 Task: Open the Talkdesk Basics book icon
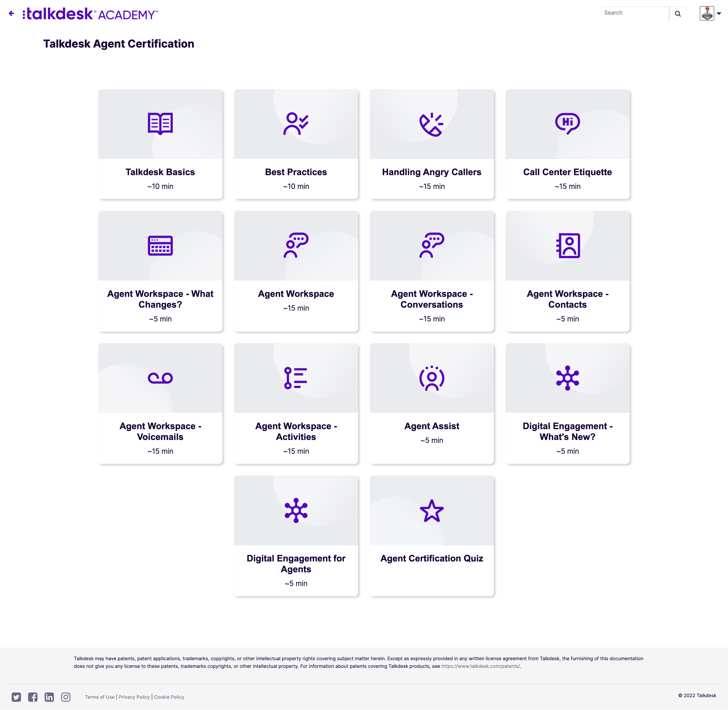(160, 124)
